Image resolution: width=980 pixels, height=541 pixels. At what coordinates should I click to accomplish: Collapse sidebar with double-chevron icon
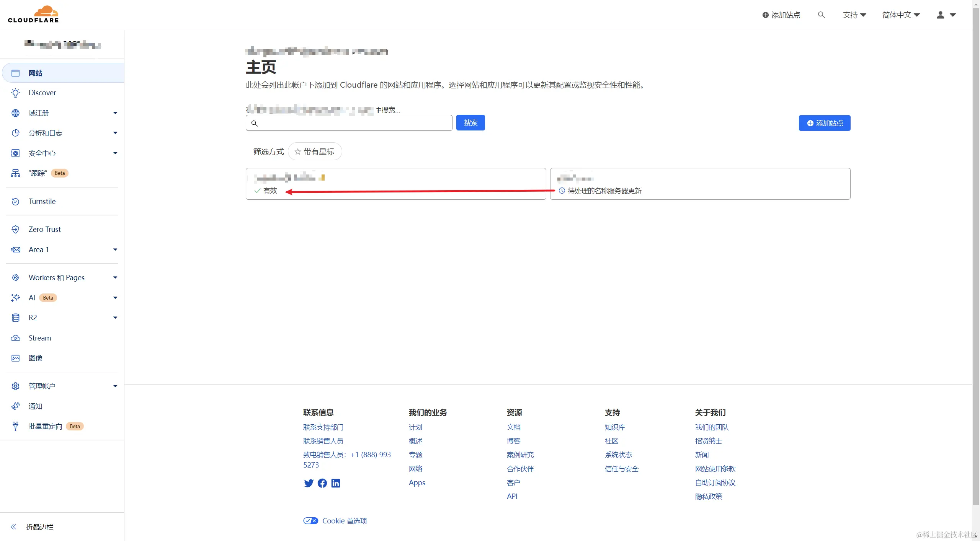(14, 527)
